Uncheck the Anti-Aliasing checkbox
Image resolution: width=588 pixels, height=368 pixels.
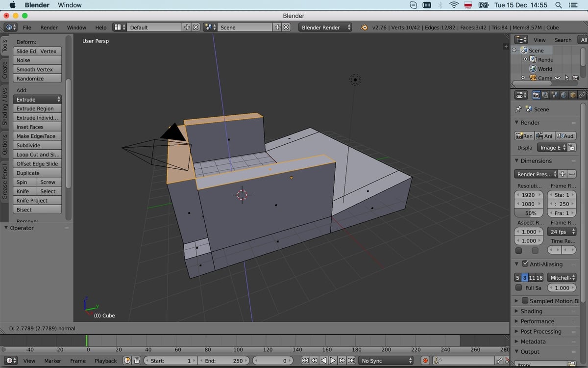click(525, 263)
